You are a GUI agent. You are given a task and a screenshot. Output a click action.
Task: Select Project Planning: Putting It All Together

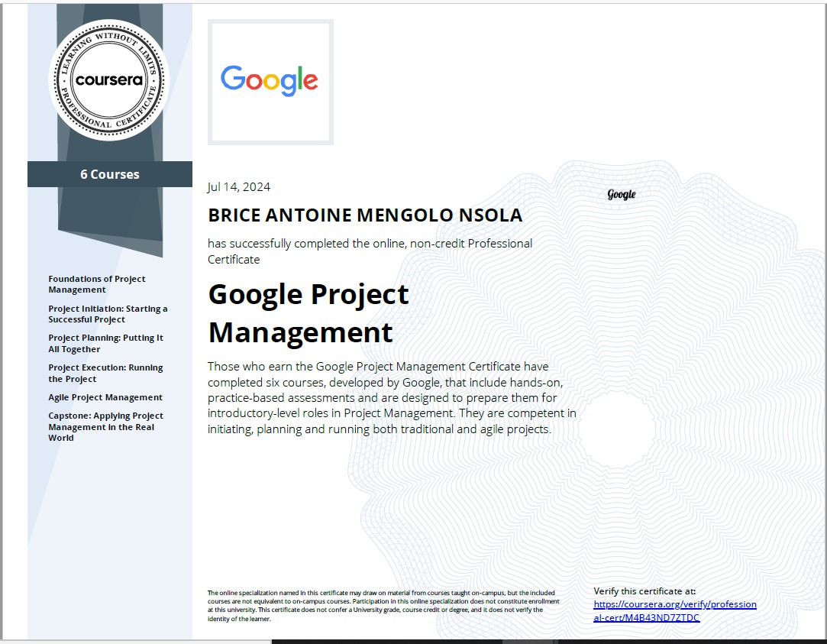(105, 343)
